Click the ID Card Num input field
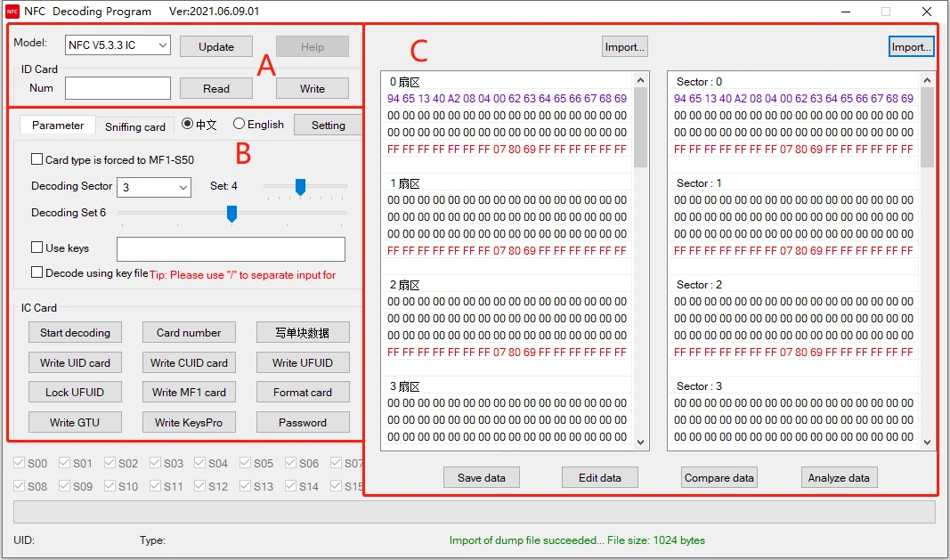 (x=118, y=88)
